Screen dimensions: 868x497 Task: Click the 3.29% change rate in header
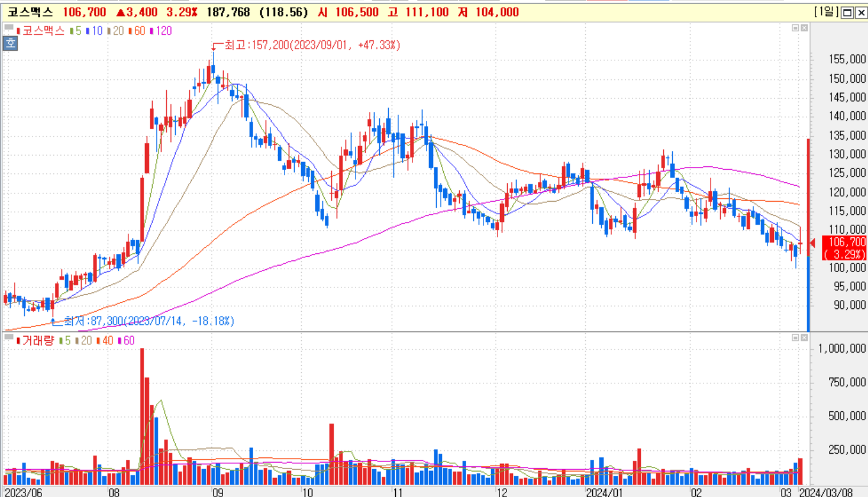point(182,12)
